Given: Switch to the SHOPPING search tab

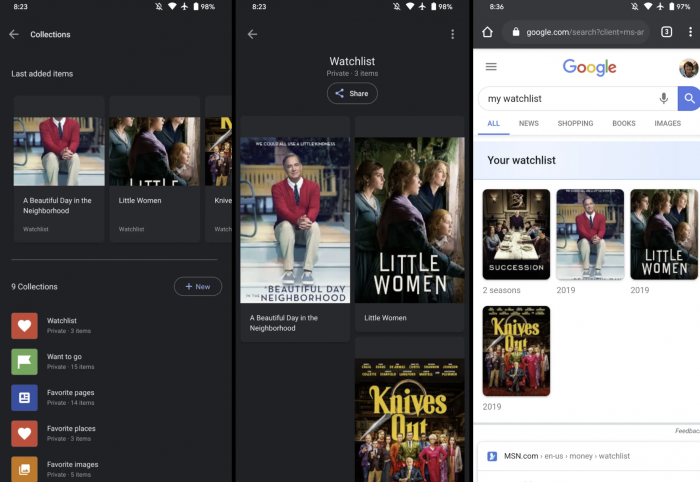Looking at the screenshot, I should tap(575, 124).
